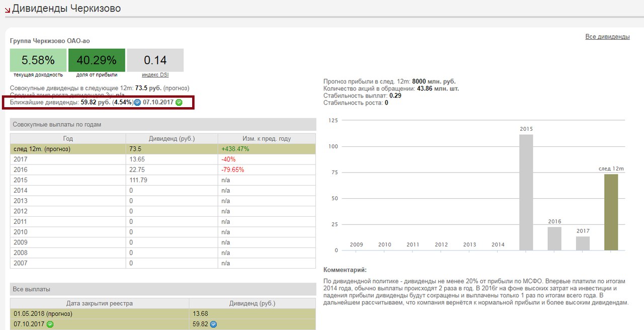Click the 2014 label on chart axis
This screenshot has width=644, height=330.
tap(498, 244)
